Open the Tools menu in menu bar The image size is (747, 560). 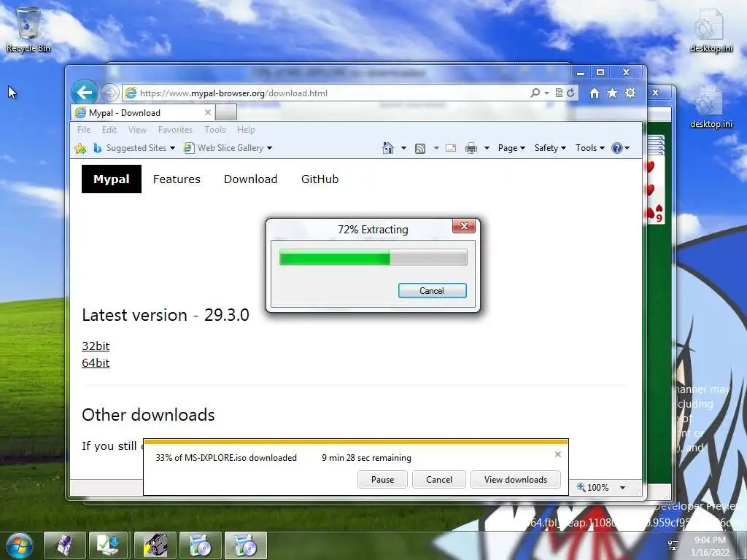(x=215, y=130)
